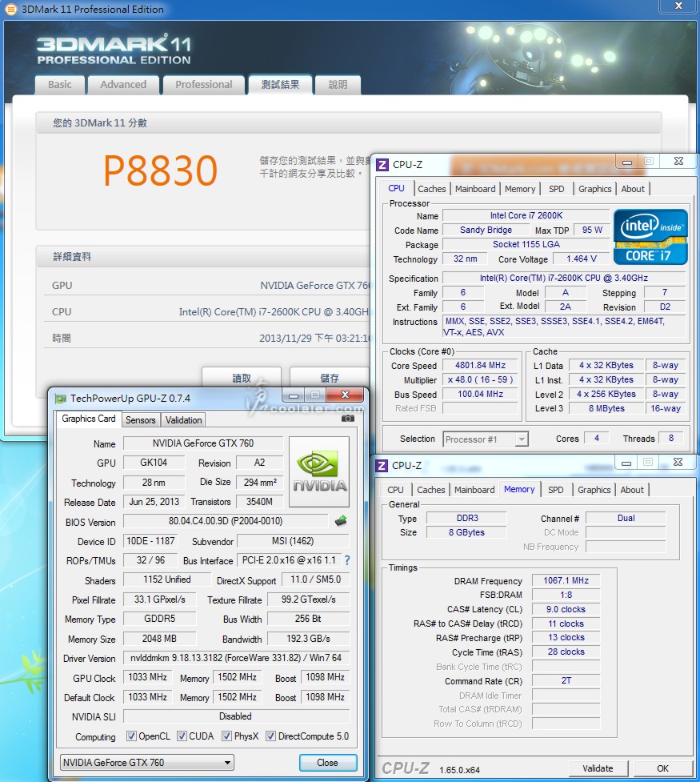Click the DRAM Frequency 1067.1 MHz value
The height and width of the screenshot is (782, 700).
pos(566,580)
